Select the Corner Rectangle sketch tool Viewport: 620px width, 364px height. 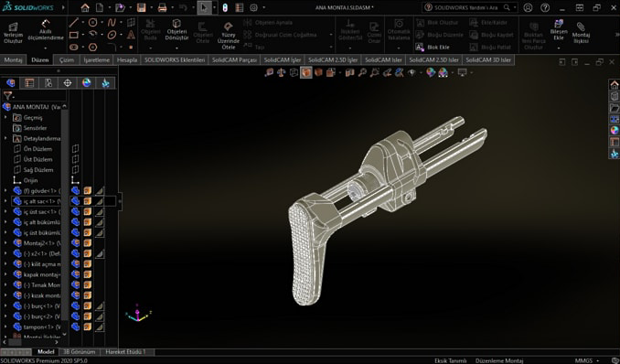pyautogui.click(x=73, y=35)
